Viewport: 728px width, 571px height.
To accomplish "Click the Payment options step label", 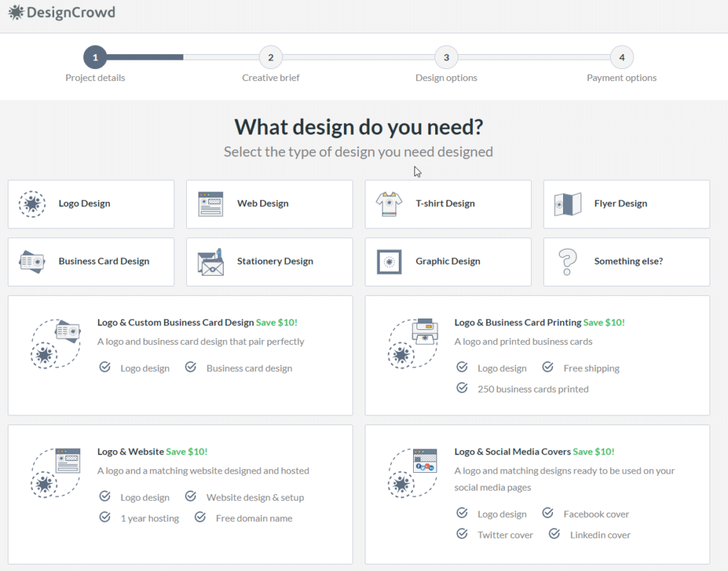I will pos(621,78).
